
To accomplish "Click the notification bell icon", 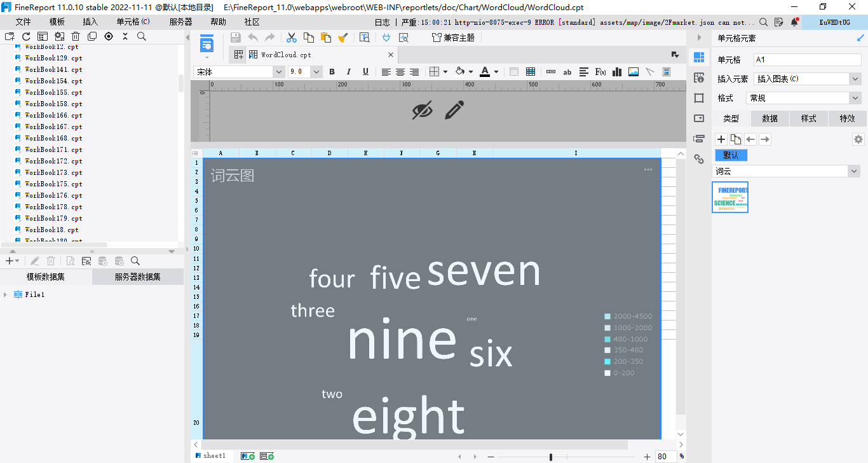I will pos(794,22).
